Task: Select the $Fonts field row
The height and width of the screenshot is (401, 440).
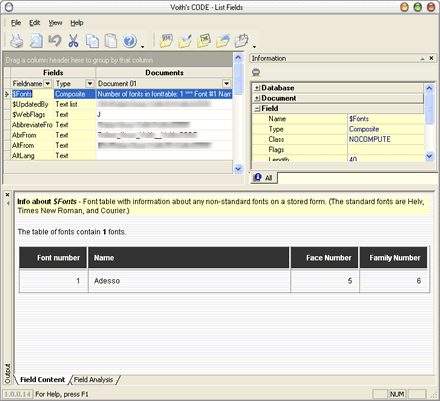Action: click(121, 94)
